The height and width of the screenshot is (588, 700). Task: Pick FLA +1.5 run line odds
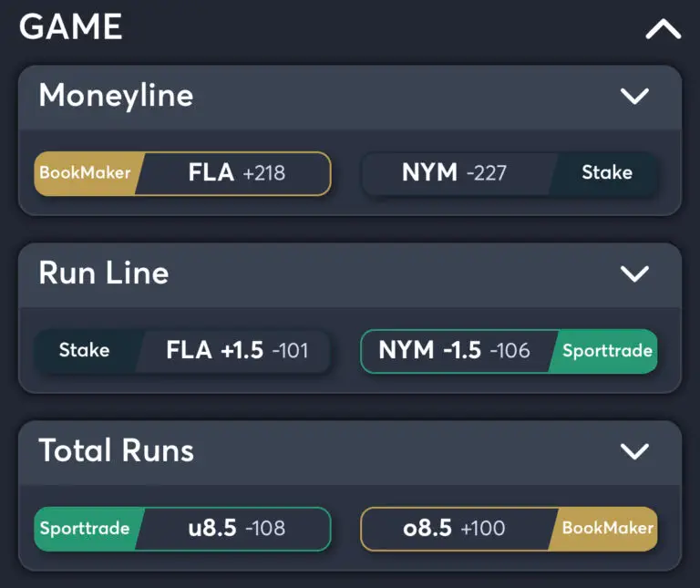click(236, 351)
